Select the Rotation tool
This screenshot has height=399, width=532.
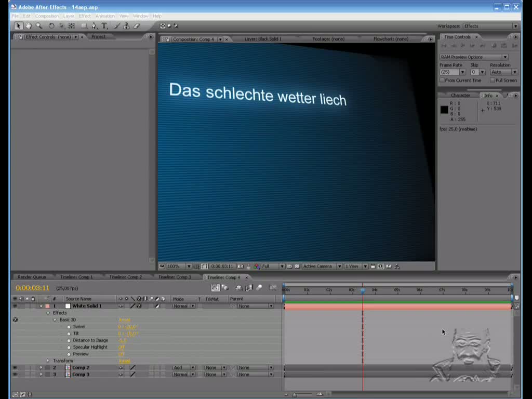tap(51, 26)
